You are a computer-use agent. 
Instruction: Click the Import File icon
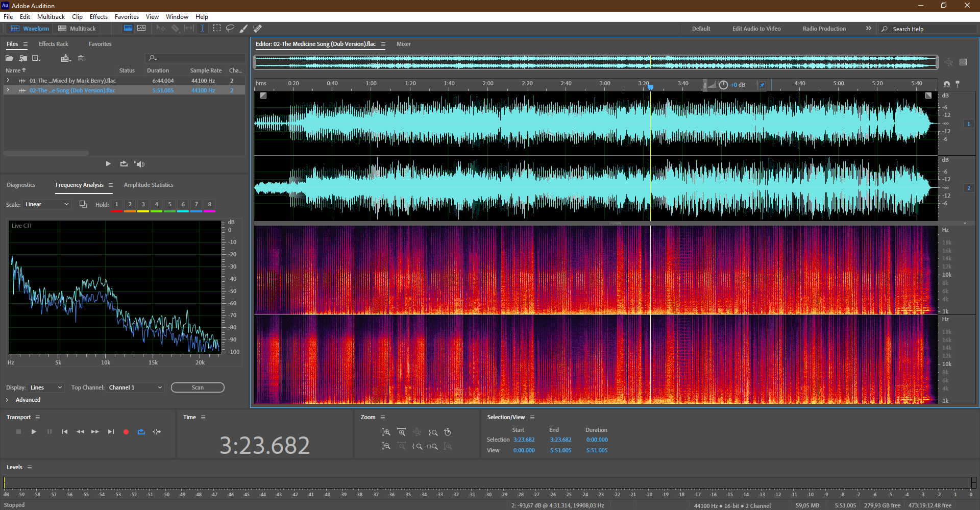click(23, 58)
